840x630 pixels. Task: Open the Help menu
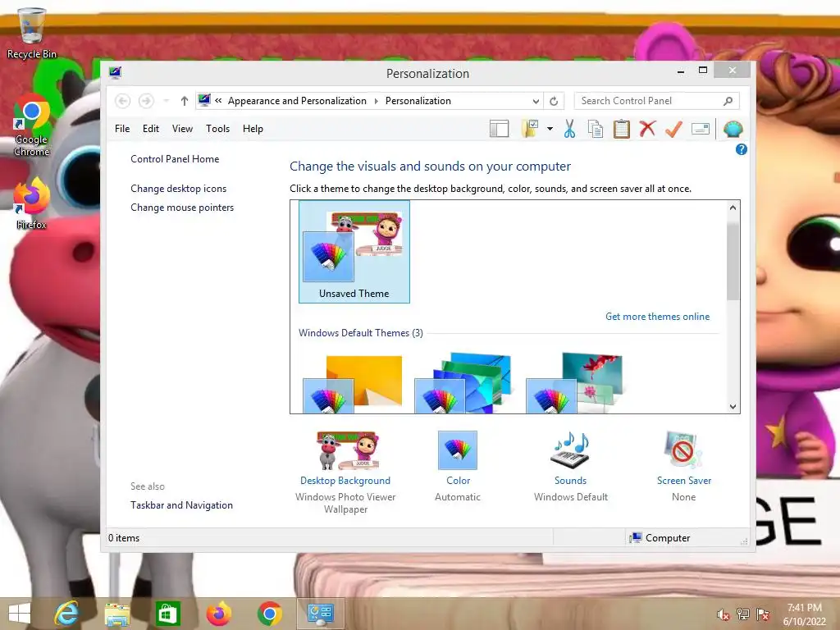tap(253, 129)
